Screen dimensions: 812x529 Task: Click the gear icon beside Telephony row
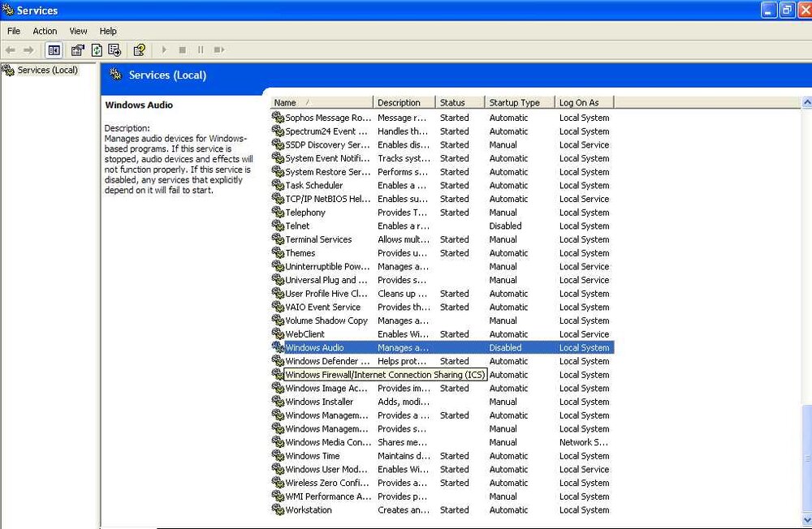click(x=278, y=213)
